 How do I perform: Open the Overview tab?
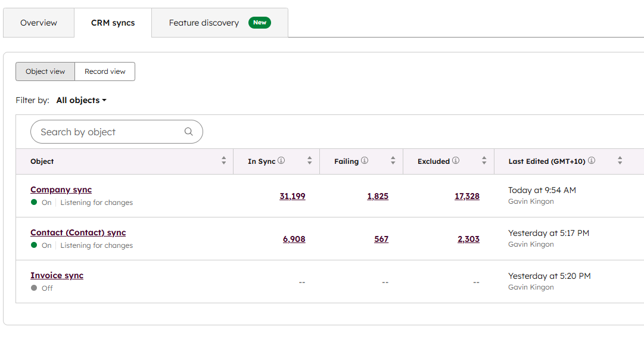[x=39, y=23]
